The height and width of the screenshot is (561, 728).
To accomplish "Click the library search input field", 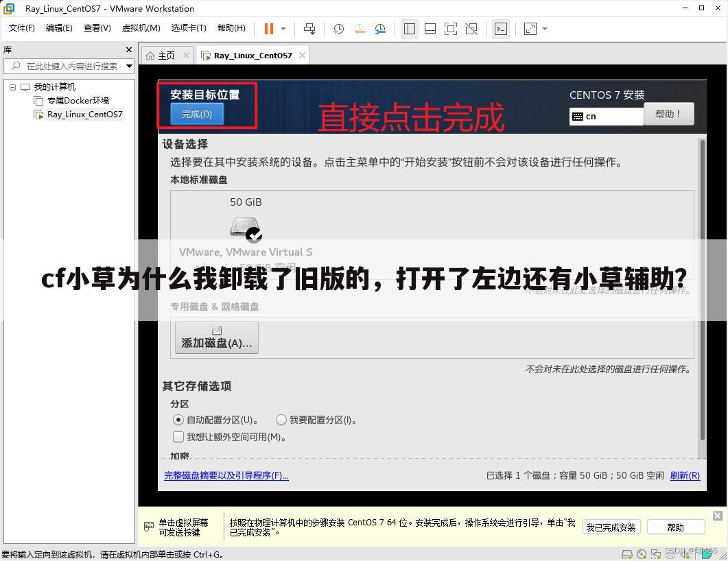I will point(69,66).
